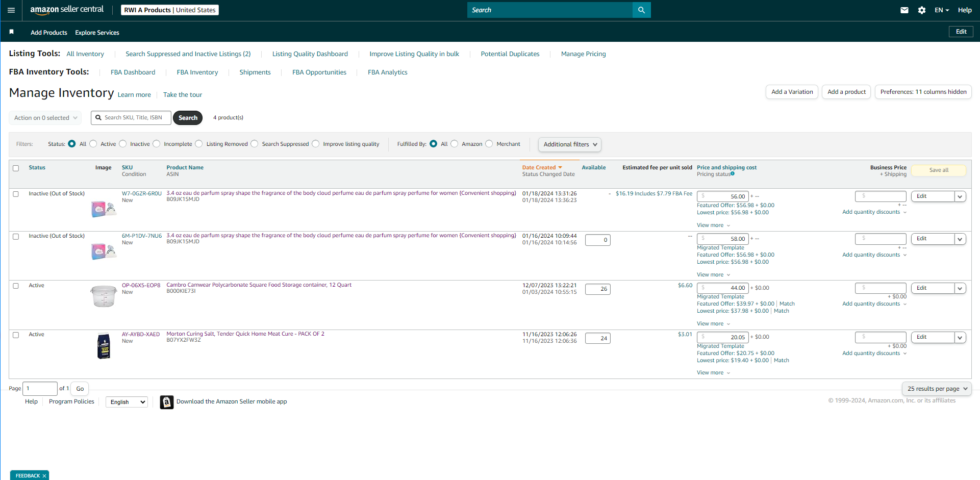Select checkbox for SKU W7-0GZR-6R0U row
980x480 pixels.
(x=16, y=194)
